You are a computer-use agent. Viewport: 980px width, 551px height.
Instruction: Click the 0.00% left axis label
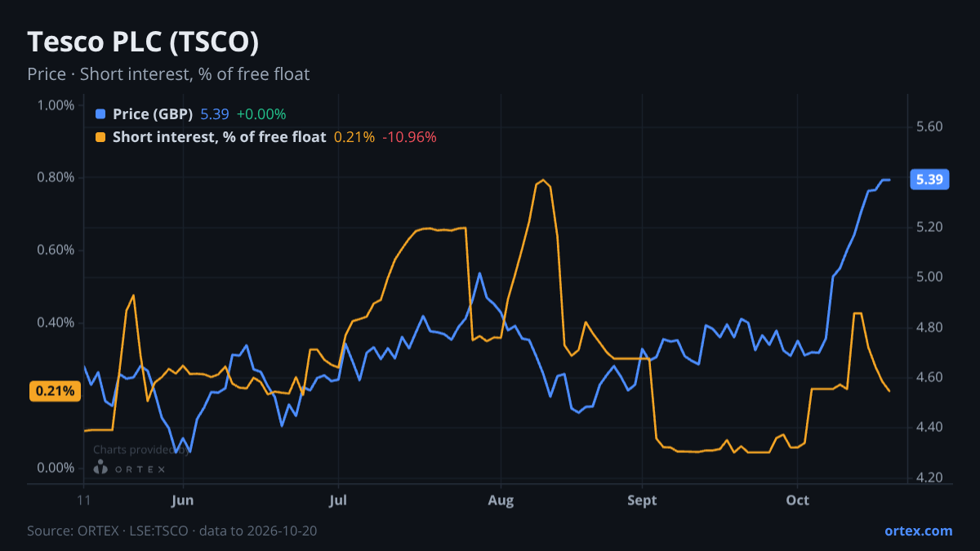[56, 468]
